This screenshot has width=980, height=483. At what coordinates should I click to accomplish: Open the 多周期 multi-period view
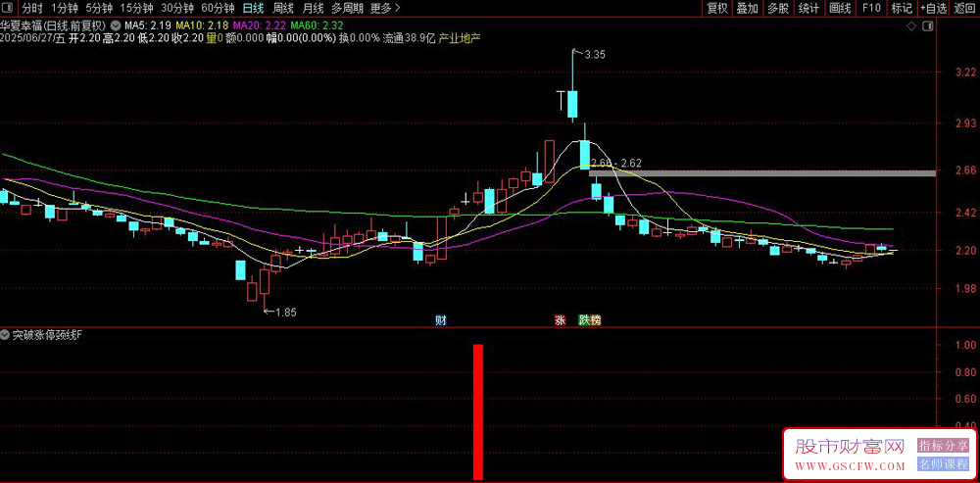(x=346, y=8)
